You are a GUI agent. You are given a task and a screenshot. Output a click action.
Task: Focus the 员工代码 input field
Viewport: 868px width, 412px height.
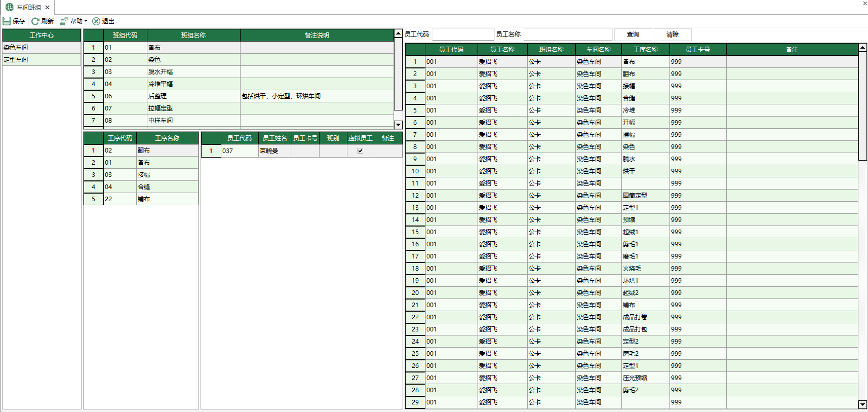click(x=462, y=34)
